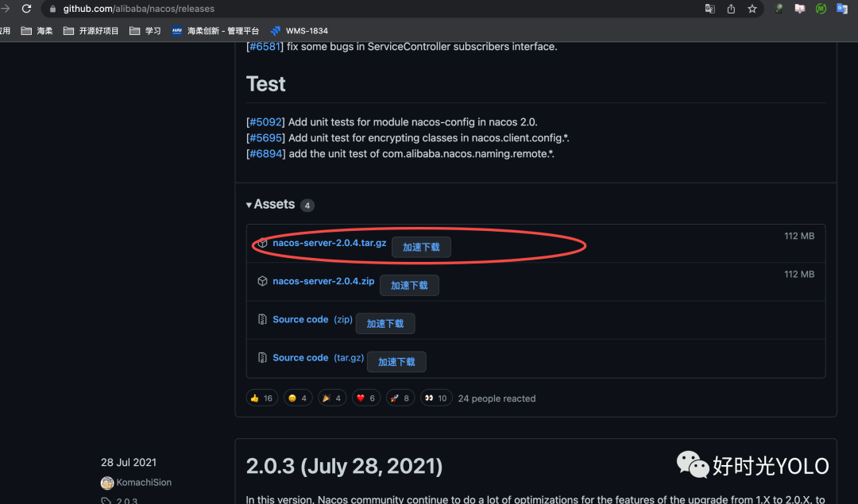Open the 2.0.3 (July 28, 2021) release title
Image resolution: width=858 pixels, height=504 pixels.
344,466
